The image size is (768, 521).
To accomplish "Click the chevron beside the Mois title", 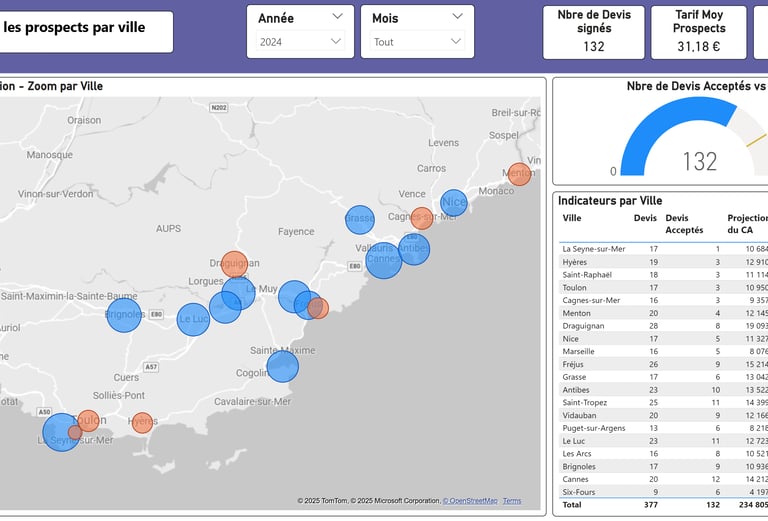I will click(457, 16).
